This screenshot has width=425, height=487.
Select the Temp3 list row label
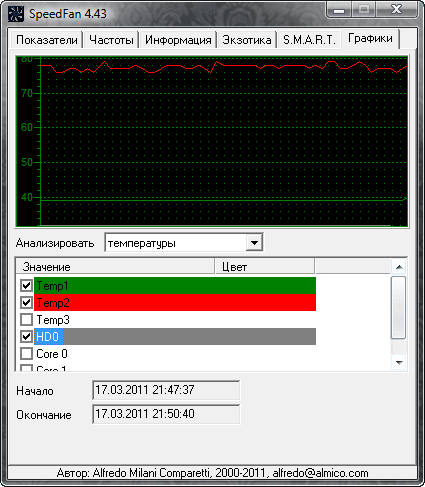click(53, 320)
